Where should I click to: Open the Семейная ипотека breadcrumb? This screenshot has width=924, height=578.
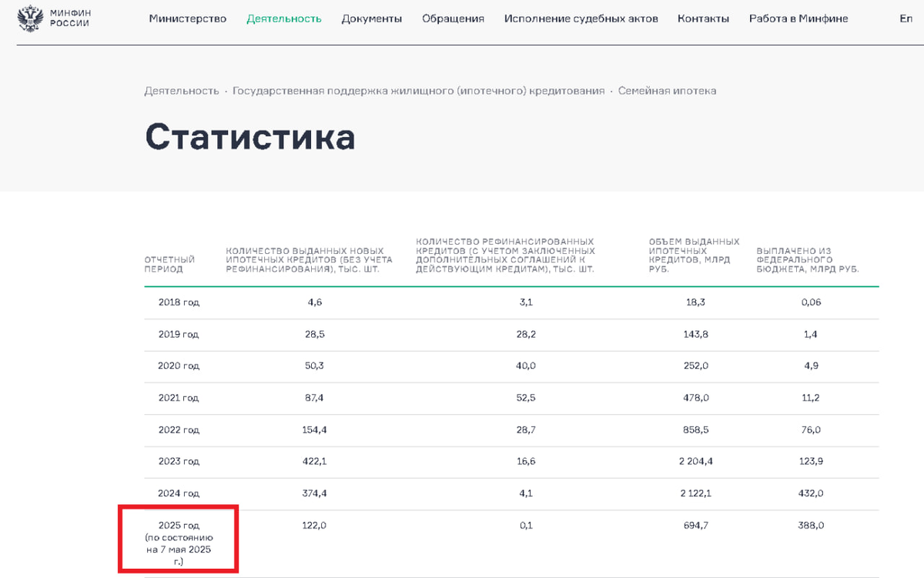click(x=667, y=91)
